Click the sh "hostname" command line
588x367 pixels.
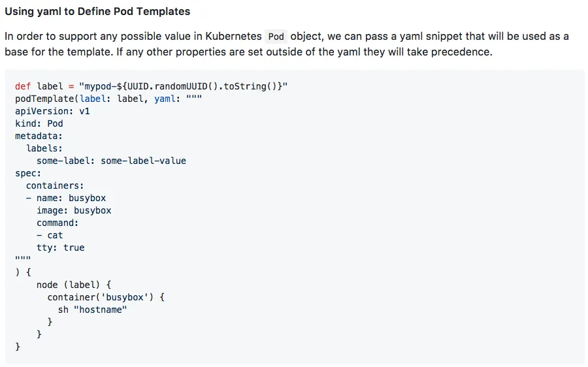click(92, 310)
